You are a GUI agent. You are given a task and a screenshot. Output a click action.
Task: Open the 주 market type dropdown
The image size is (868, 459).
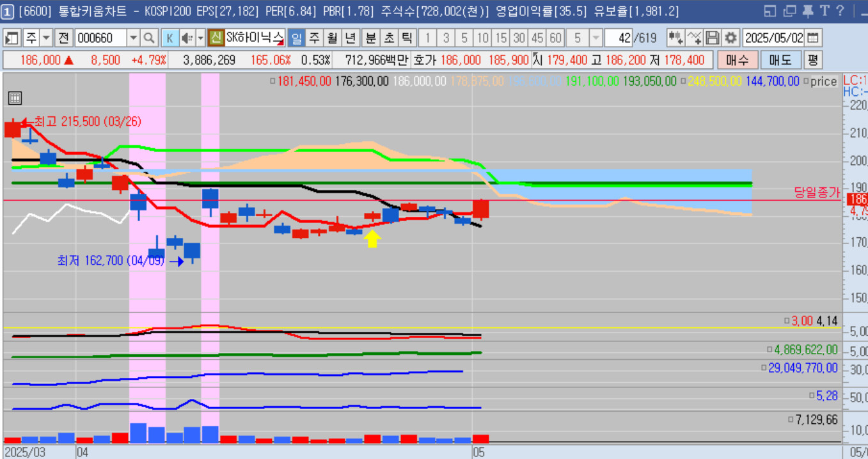click(x=45, y=38)
